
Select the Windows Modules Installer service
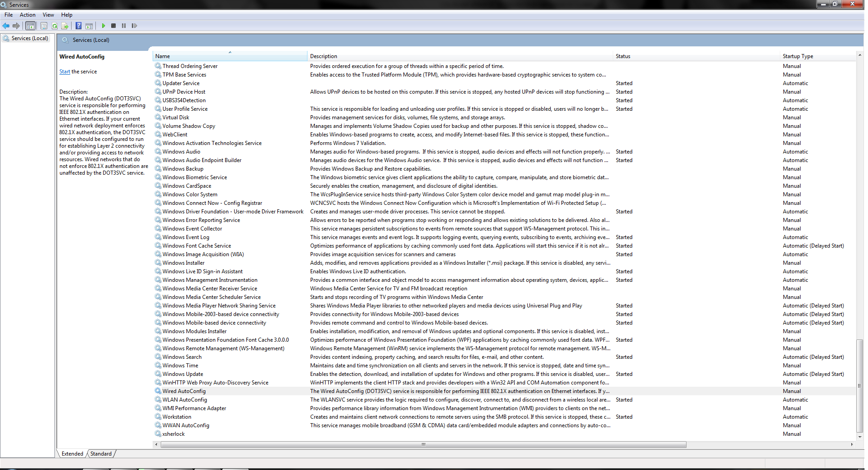point(504,331)
